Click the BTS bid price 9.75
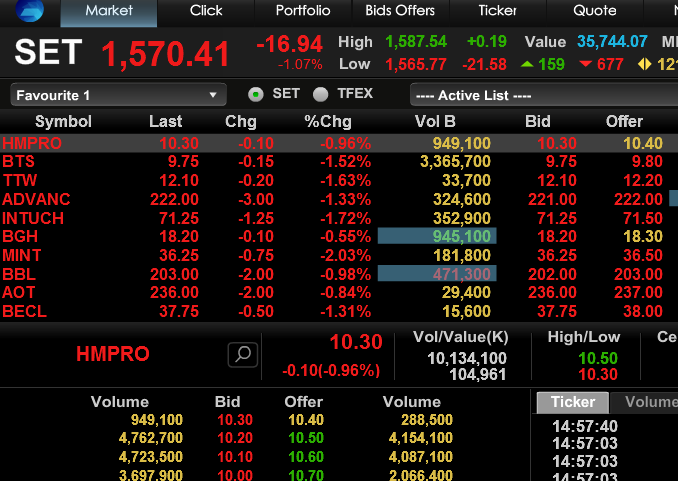678x481 pixels. click(561, 162)
